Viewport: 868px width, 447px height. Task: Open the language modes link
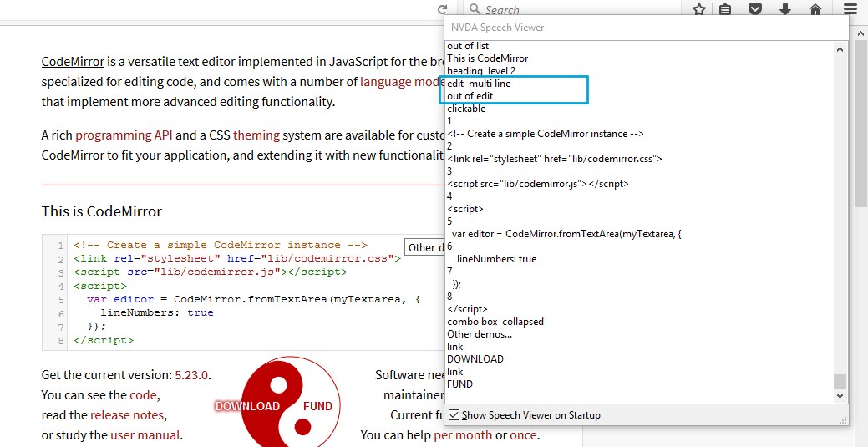[x=403, y=82]
